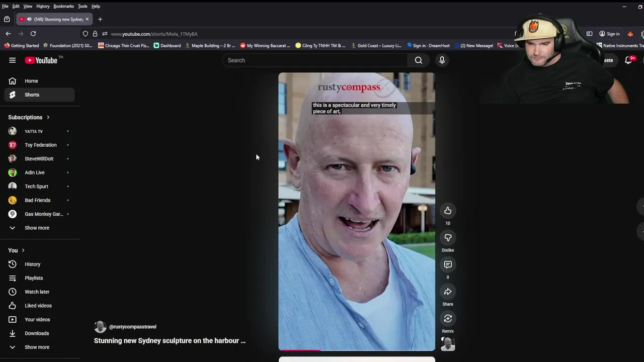
Task: Open the Toy Federation subscription
Action: (x=39, y=145)
